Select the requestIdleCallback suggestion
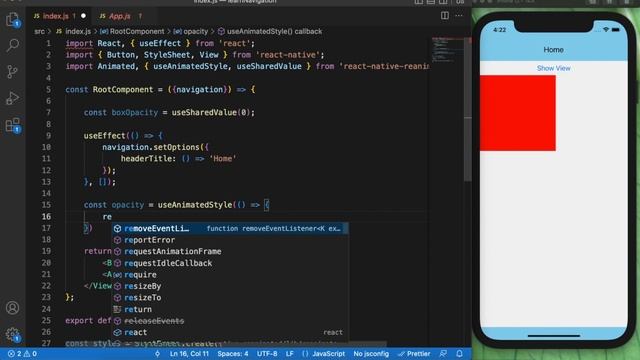The height and width of the screenshot is (360, 640). coord(230,263)
